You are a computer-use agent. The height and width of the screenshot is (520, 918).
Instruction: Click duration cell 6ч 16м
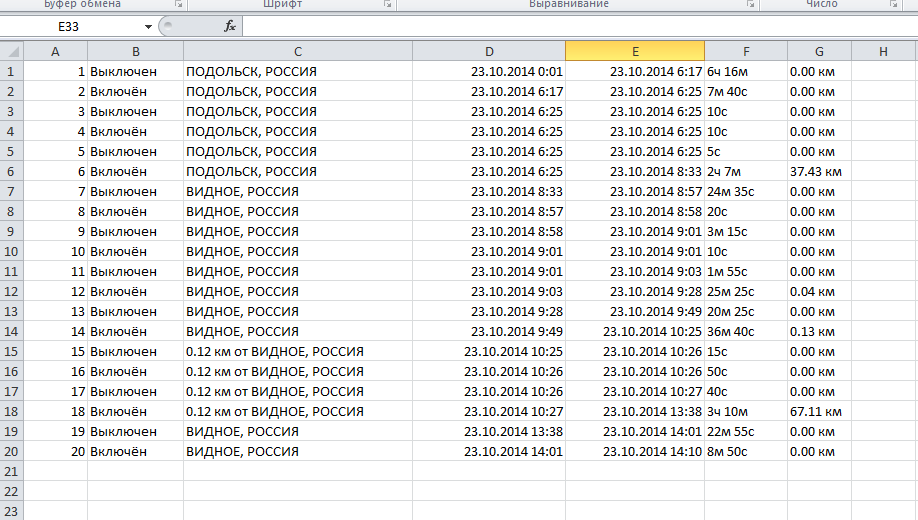point(746,71)
